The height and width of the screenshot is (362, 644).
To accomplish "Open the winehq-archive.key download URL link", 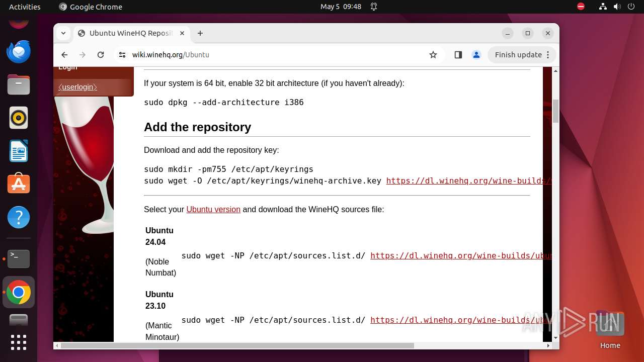I will pyautogui.click(x=468, y=180).
